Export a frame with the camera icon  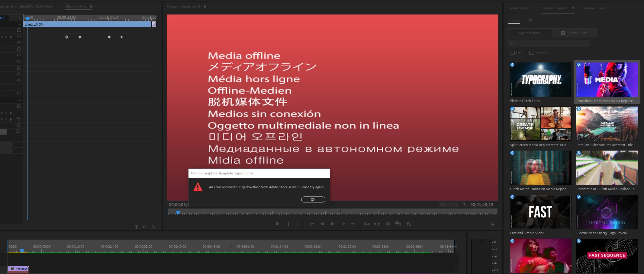coord(388,224)
